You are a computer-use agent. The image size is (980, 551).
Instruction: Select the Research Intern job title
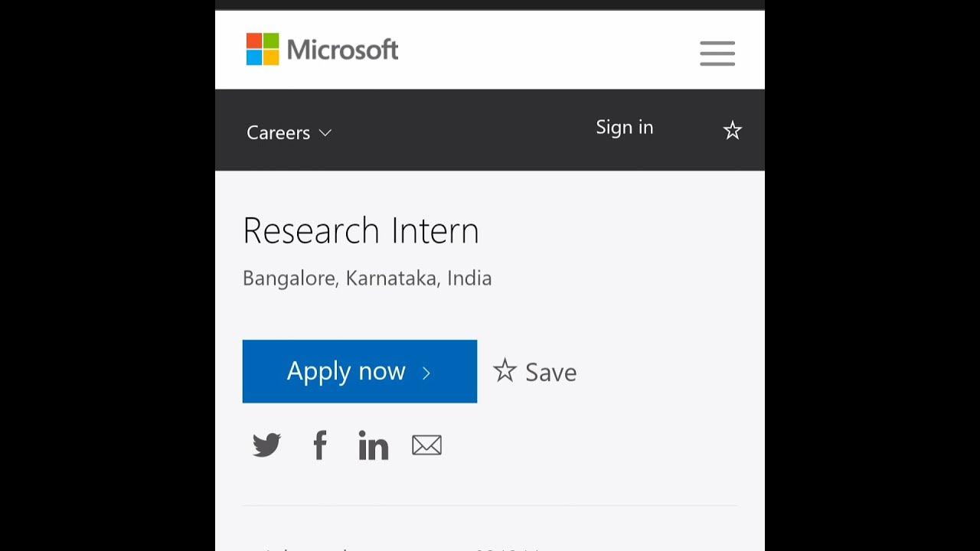click(x=361, y=230)
